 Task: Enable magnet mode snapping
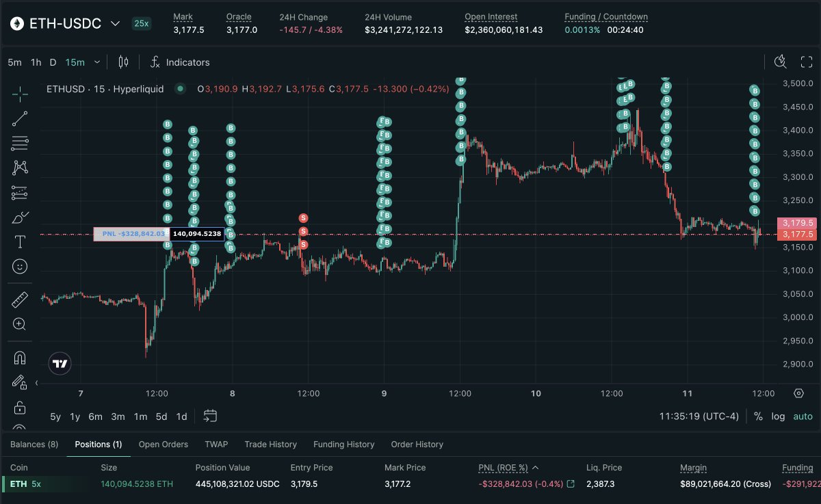[20, 357]
